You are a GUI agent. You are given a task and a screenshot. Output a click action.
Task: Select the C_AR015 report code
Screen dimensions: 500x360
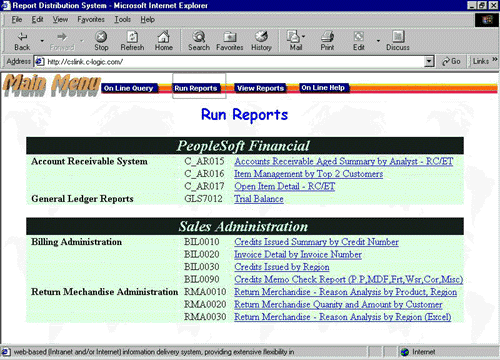pos(204,162)
